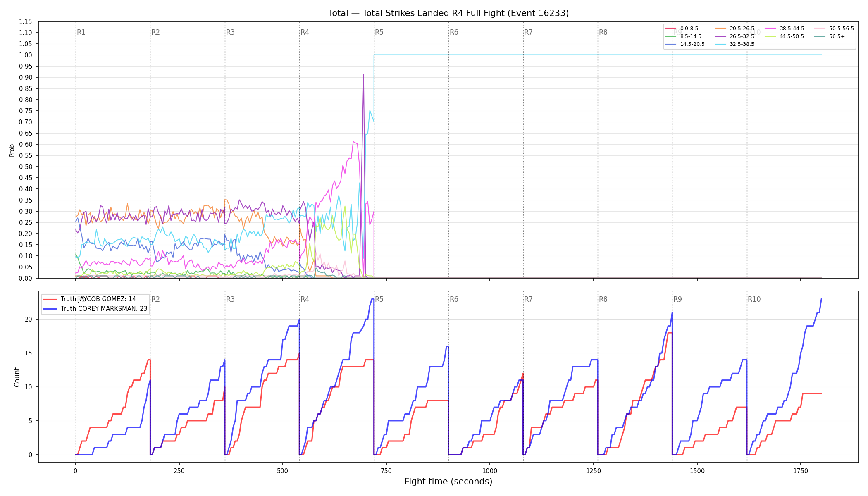Click the 1.15 tick on Prob axis

[x=25, y=22]
